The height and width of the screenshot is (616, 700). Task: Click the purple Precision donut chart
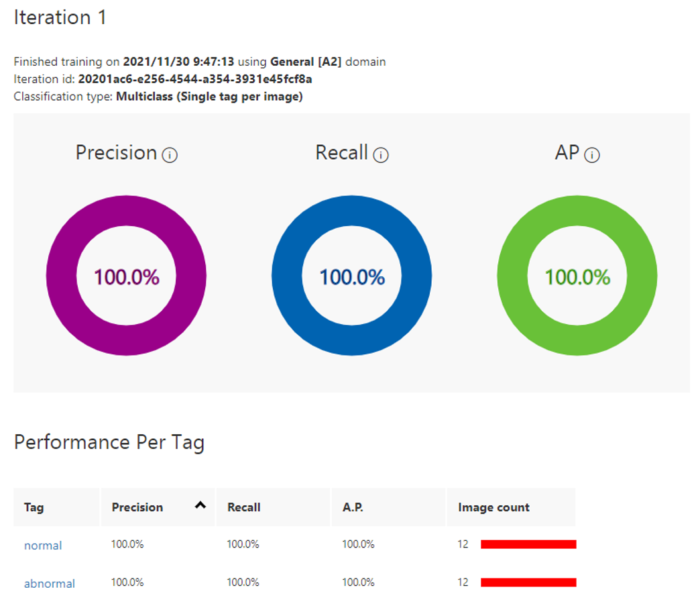126,275
